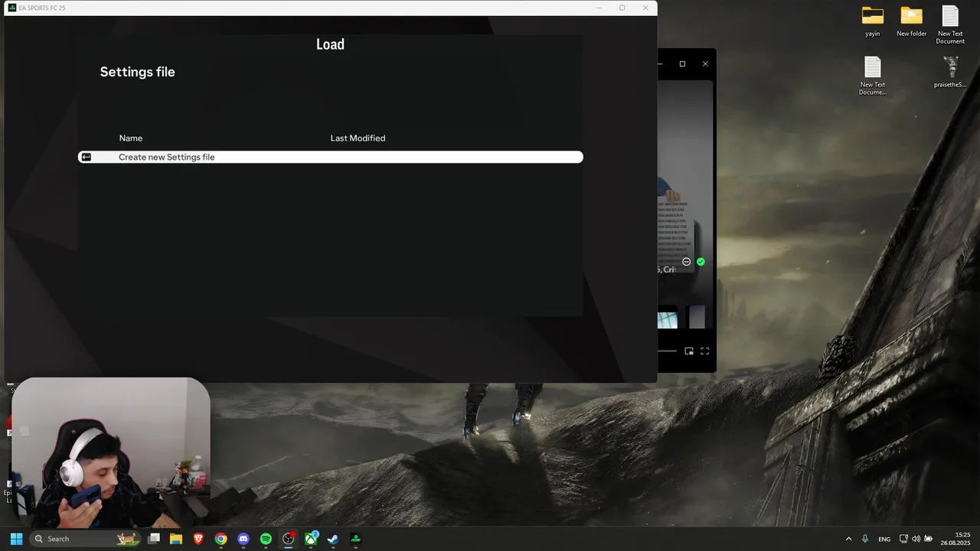Click the microphone icon in system tray

click(x=865, y=539)
